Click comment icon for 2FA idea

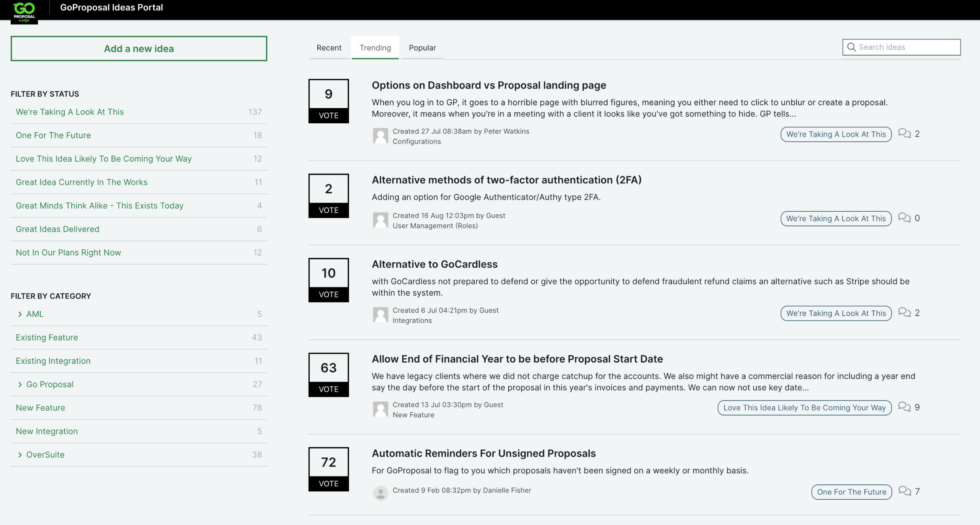[x=904, y=218]
